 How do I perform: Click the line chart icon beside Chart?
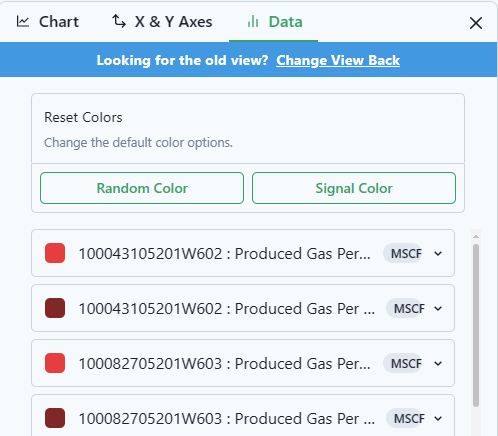tap(23, 22)
